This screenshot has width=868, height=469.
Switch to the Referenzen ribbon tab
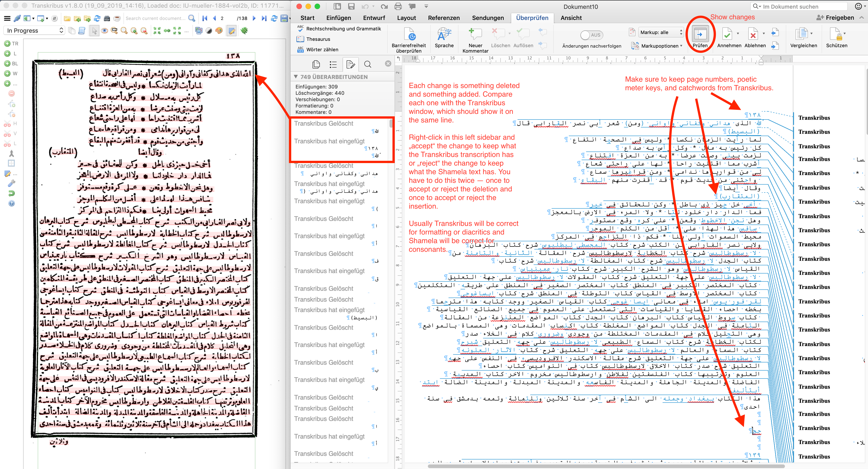(x=444, y=17)
